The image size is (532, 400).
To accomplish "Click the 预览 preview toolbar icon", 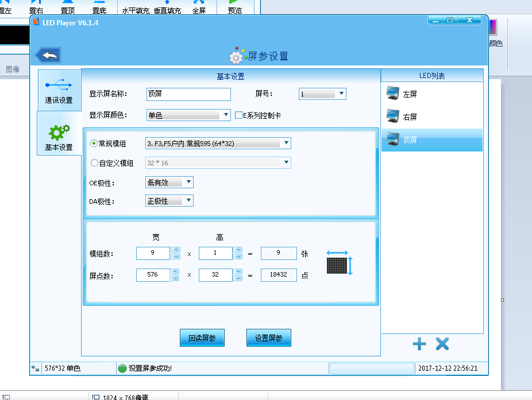I will [x=234, y=7].
